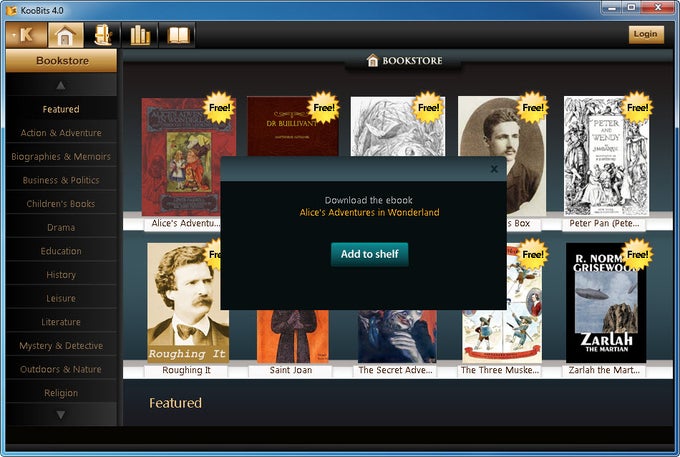Click the Roughing It shelf label
The height and width of the screenshot is (457, 680).
click(186, 370)
